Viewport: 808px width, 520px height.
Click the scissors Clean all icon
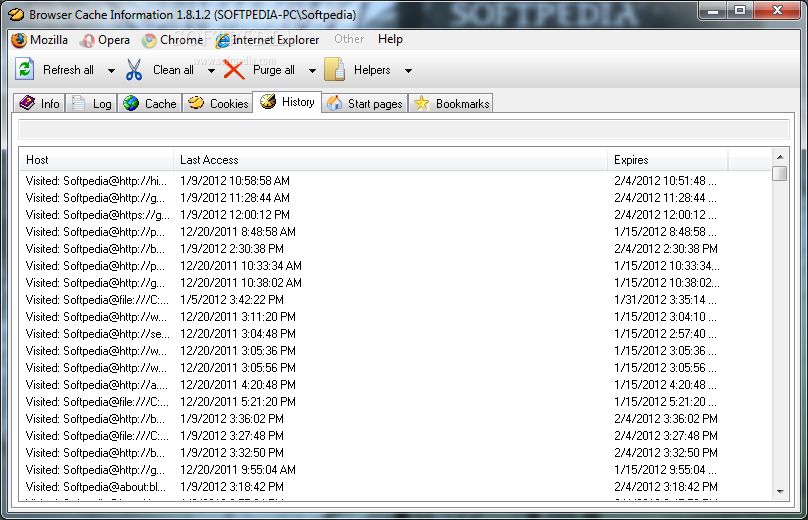(x=134, y=70)
